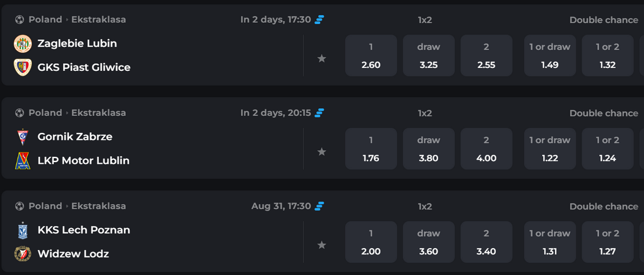This screenshot has width=644, height=275.
Task: Click the Widzew Lodz team badge
Action: coord(23,254)
